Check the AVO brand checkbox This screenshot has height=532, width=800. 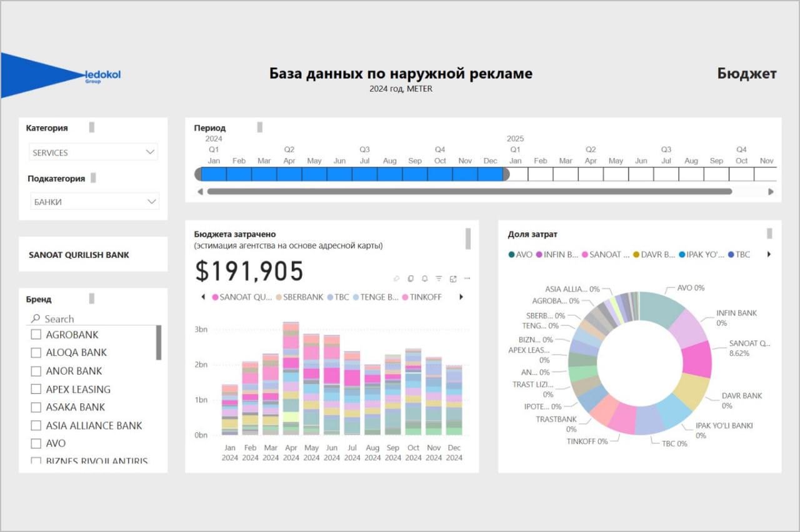coord(36,443)
